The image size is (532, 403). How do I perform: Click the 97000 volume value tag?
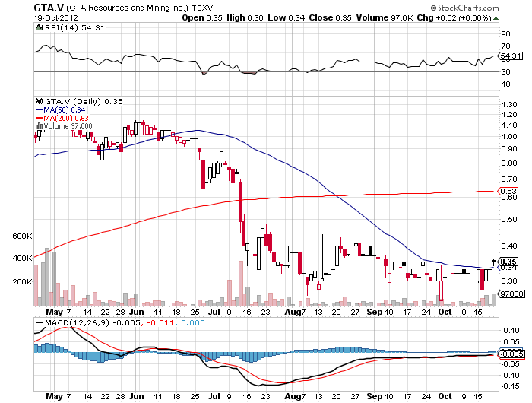click(511, 294)
